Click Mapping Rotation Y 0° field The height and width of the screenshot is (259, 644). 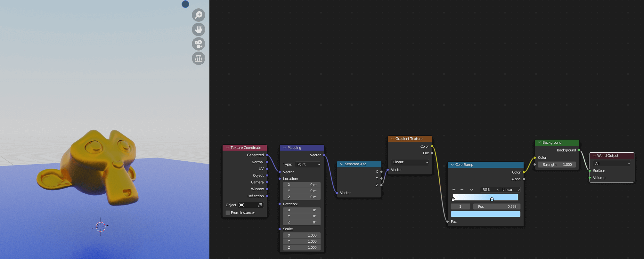pyautogui.click(x=302, y=216)
